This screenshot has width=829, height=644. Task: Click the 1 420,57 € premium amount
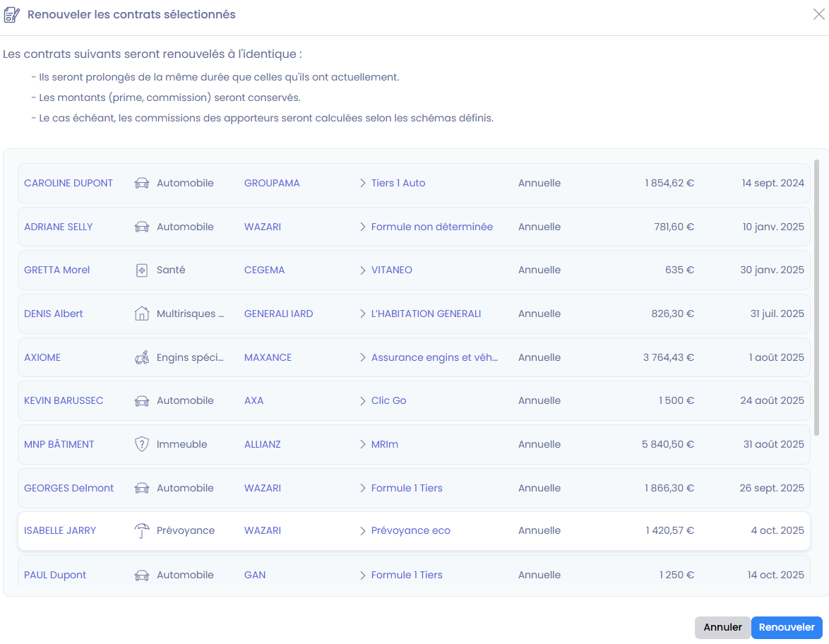(x=669, y=531)
